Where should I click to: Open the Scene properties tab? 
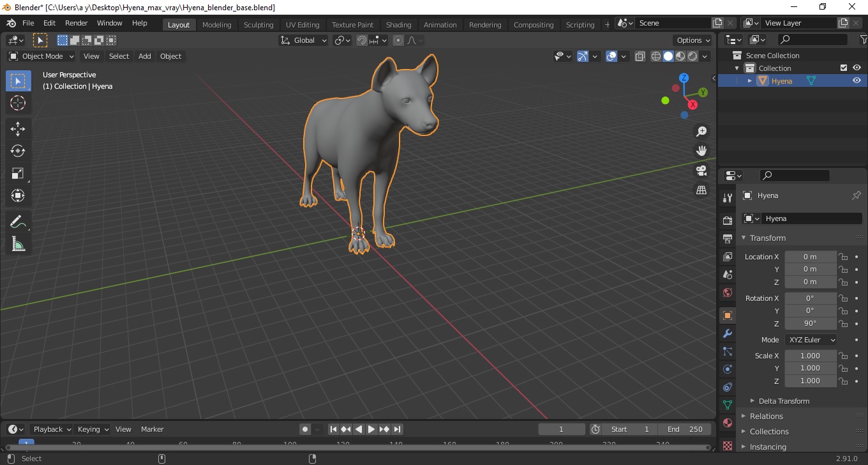click(x=728, y=275)
